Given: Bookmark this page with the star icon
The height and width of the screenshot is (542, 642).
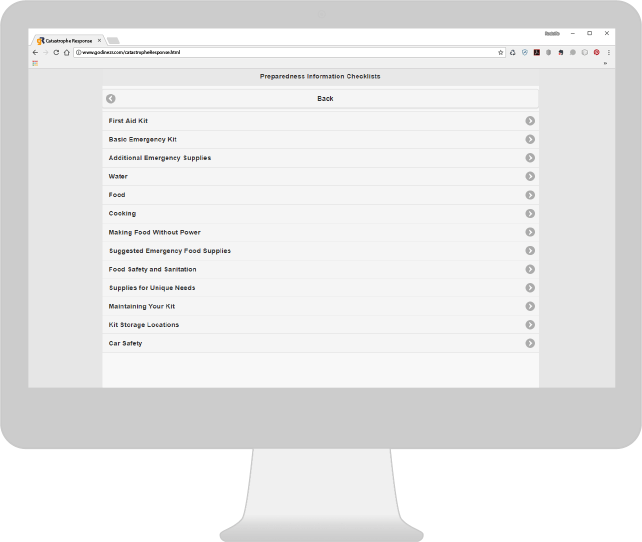Looking at the screenshot, I should tap(500, 52).
